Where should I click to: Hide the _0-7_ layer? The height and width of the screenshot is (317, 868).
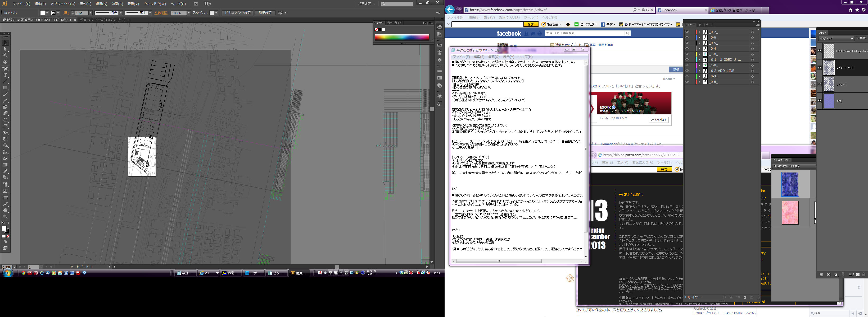click(x=687, y=32)
